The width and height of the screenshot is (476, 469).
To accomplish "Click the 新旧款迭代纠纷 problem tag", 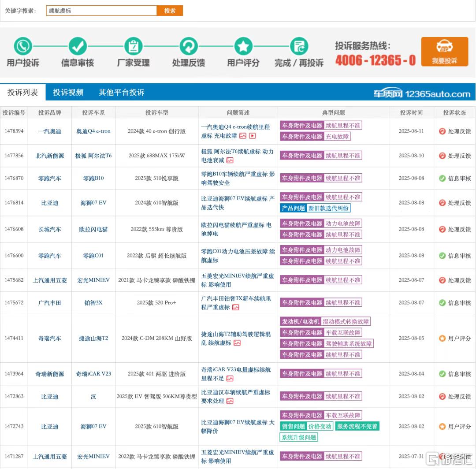I will tap(328, 208).
